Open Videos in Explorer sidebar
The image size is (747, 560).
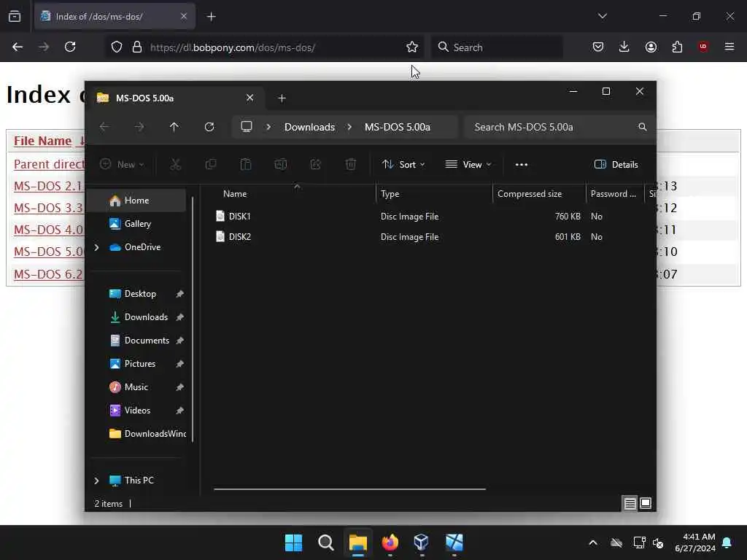pyautogui.click(x=136, y=410)
